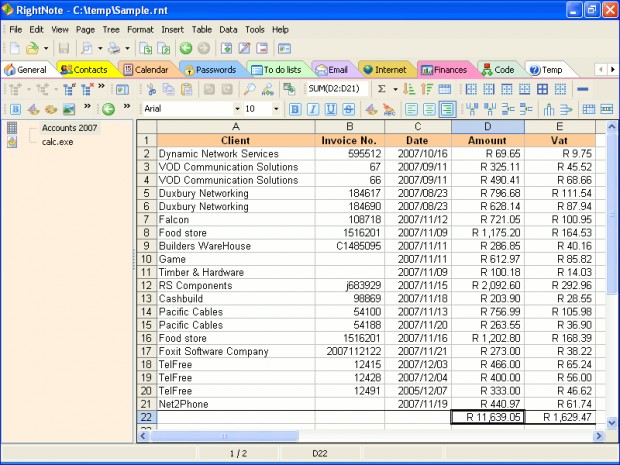Open the font size 10 dropdown

pos(276,109)
